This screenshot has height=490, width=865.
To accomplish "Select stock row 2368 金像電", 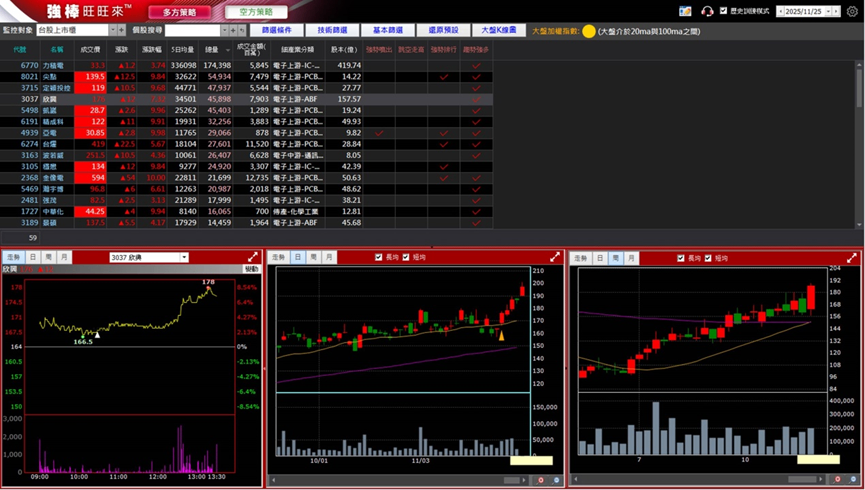I will 246,178.
